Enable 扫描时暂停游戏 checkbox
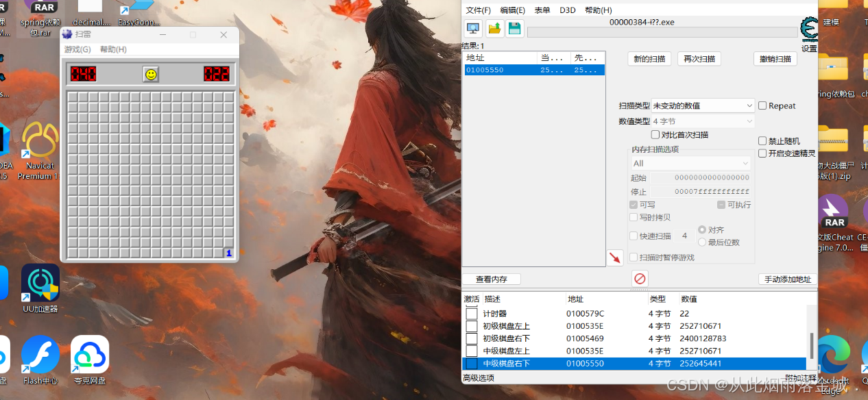The width and height of the screenshot is (868, 400). coord(634,258)
